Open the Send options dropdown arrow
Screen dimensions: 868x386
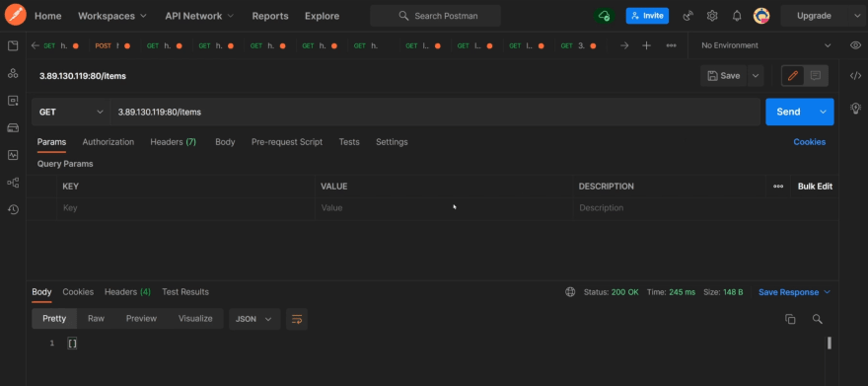[x=824, y=112]
